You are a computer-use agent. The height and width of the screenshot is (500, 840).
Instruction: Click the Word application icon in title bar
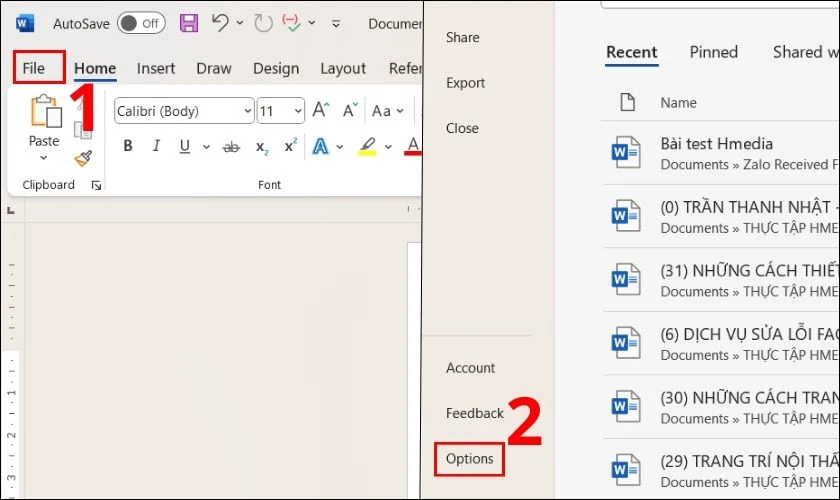tap(25, 24)
